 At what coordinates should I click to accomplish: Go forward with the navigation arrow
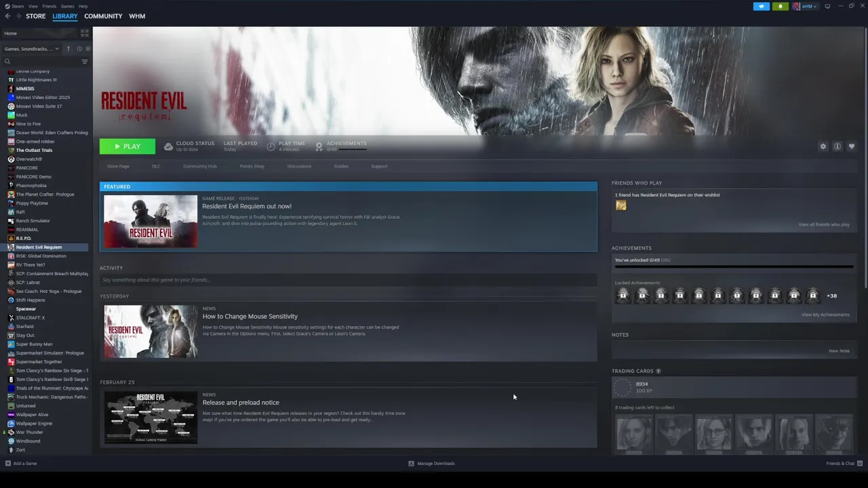[x=18, y=16]
